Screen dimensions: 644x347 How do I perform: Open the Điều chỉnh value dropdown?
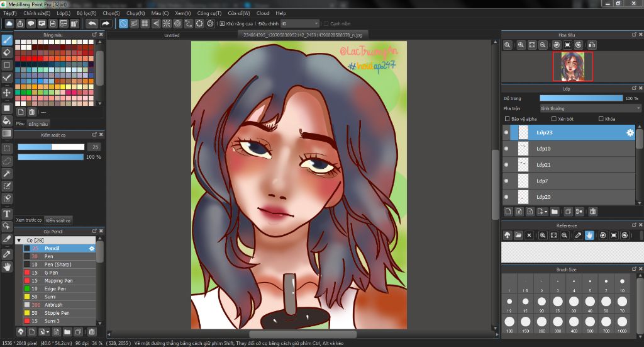[x=300, y=24]
